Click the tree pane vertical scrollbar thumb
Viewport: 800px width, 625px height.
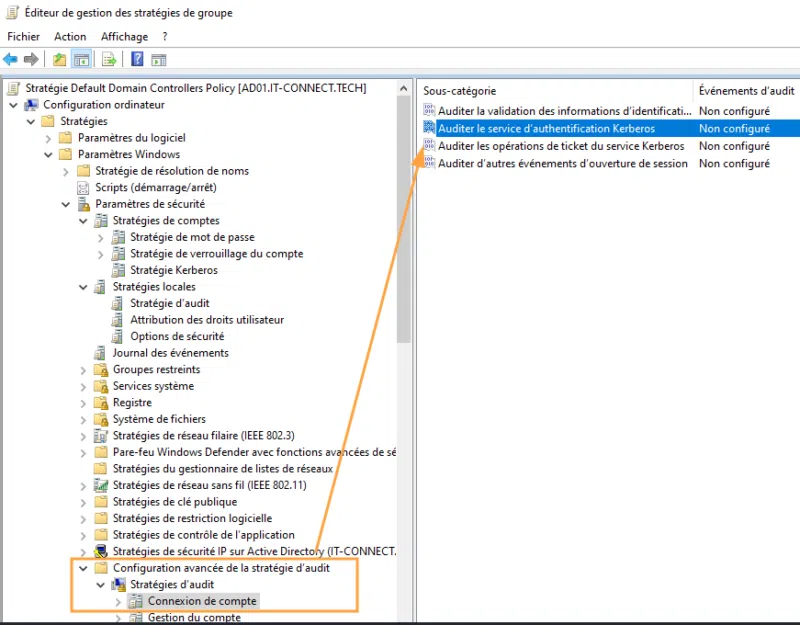pyautogui.click(x=404, y=219)
